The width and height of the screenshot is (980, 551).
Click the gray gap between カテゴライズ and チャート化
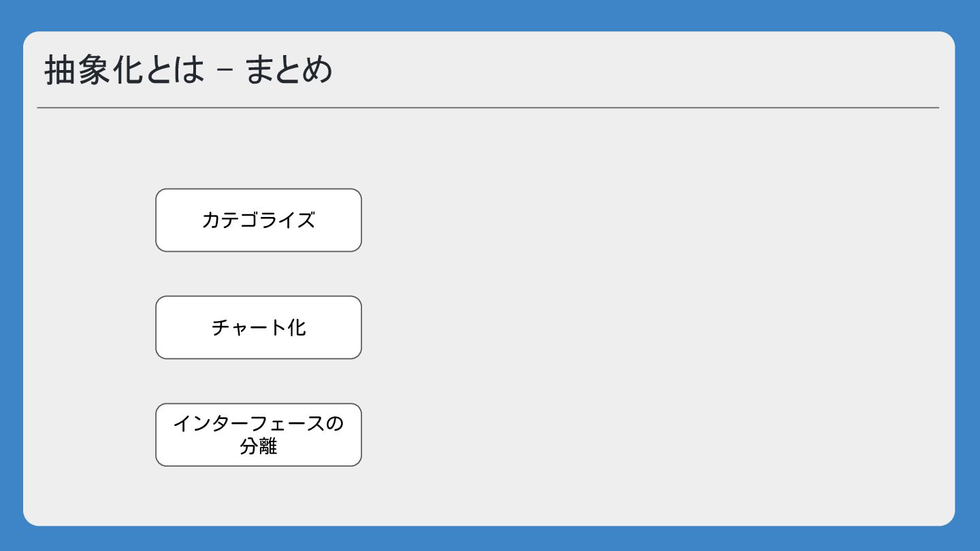click(x=259, y=273)
